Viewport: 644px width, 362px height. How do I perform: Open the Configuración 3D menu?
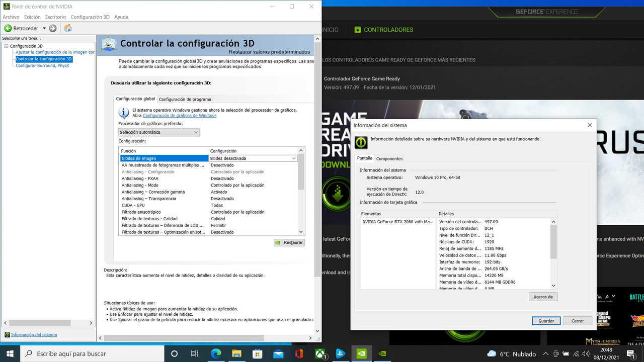(x=90, y=17)
